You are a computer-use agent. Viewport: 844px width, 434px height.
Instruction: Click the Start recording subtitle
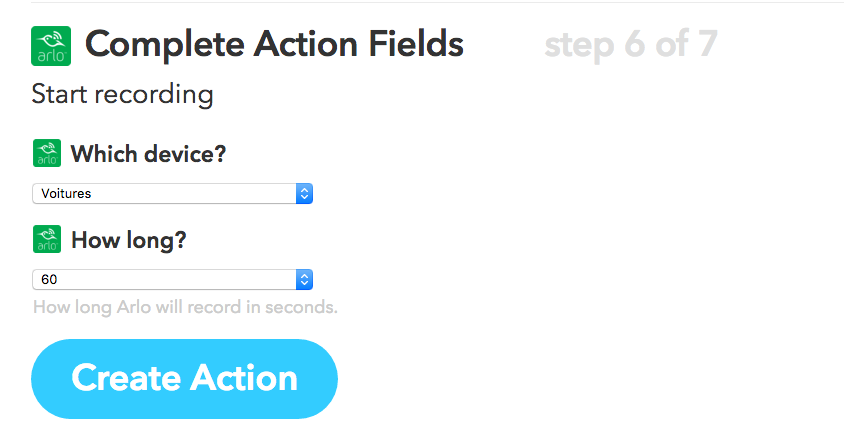click(x=123, y=95)
